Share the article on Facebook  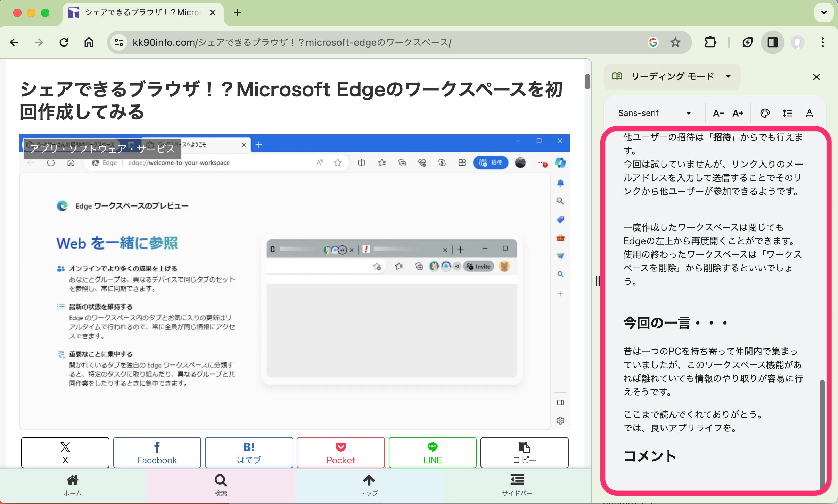pyautogui.click(x=157, y=453)
